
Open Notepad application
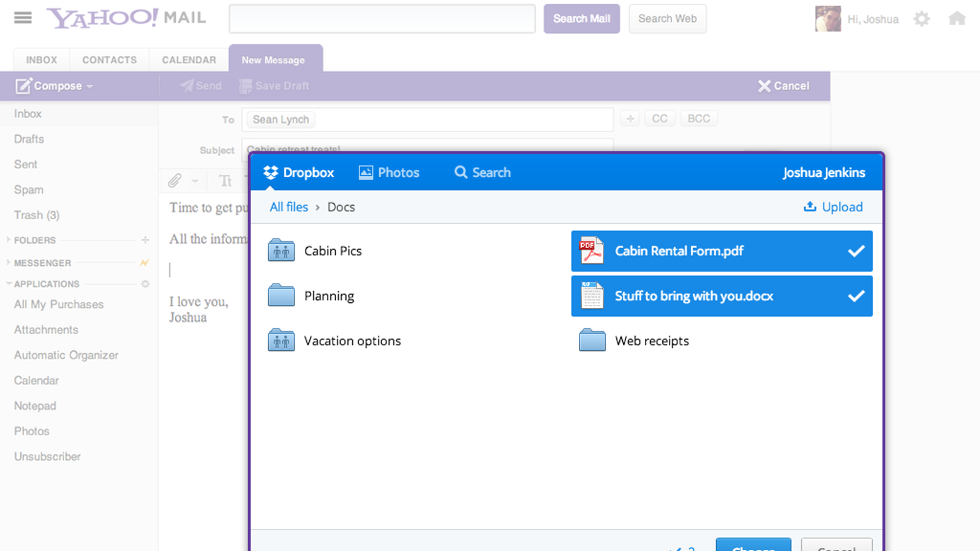[35, 406]
